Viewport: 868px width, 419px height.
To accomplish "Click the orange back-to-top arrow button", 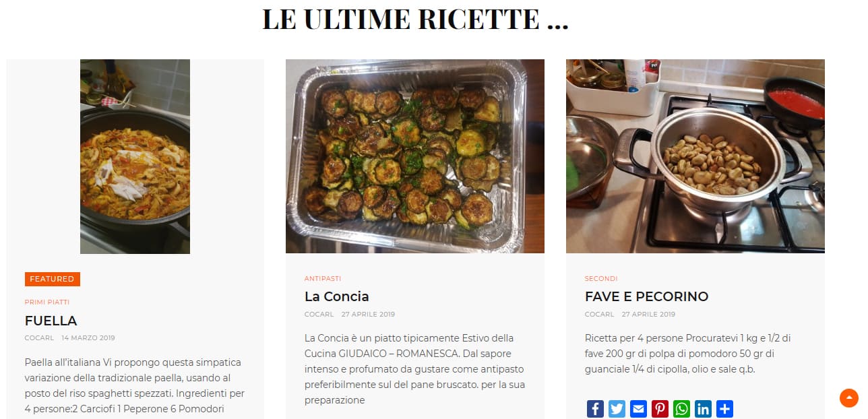I will coord(849,398).
